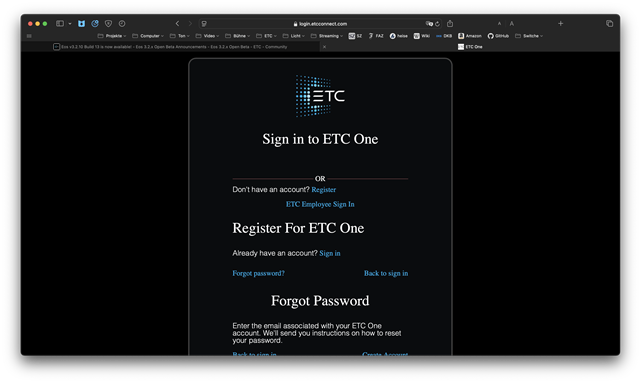Open the SZ bookmark
Viewport: 640px width, 382px height.
pos(355,36)
